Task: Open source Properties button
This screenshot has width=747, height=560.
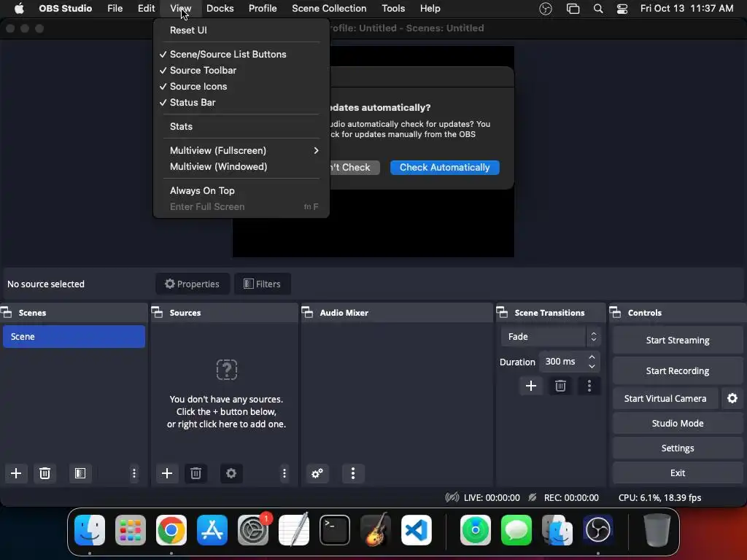Action: (193, 284)
